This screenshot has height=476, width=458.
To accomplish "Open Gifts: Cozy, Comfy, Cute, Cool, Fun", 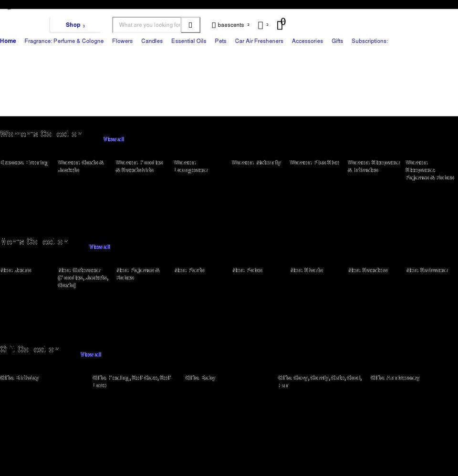I will tap(320, 382).
